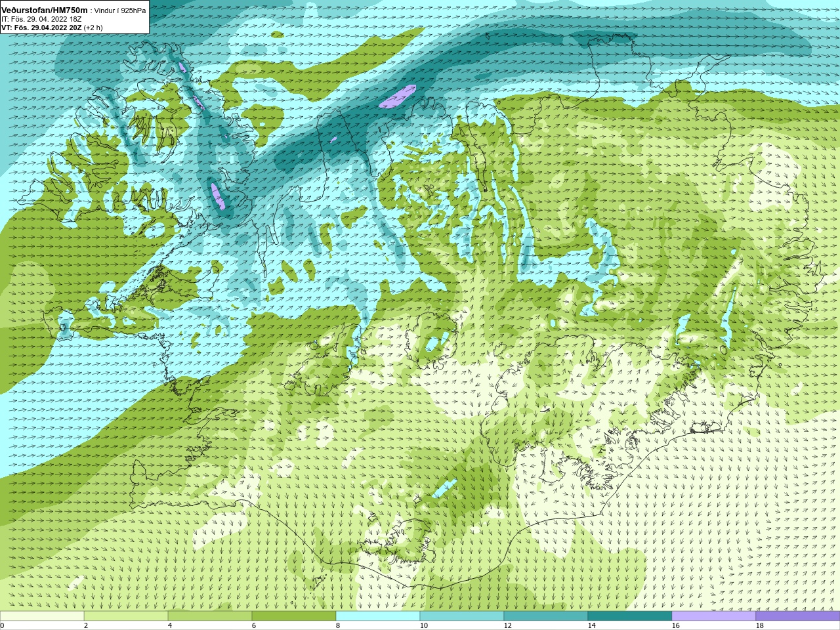Click the '(+2 h)' forecast offset text
This screenshot has height=630, width=840.
pyautogui.click(x=93, y=28)
